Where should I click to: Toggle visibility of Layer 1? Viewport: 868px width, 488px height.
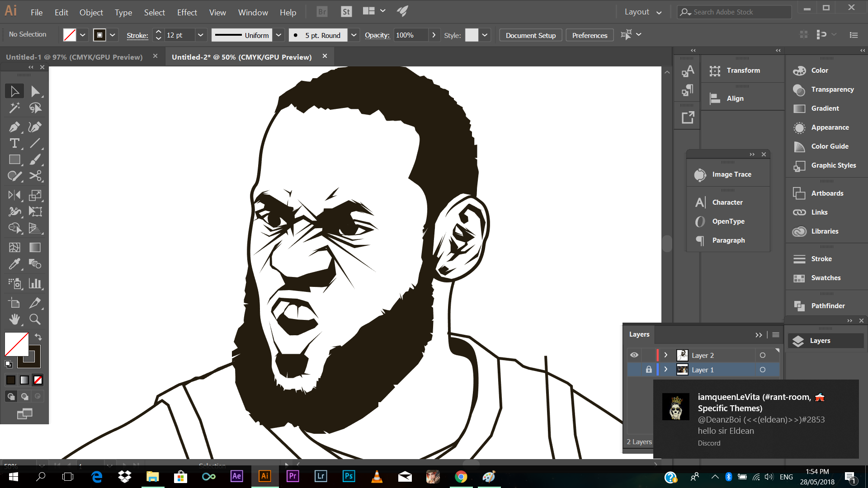(634, 370)
